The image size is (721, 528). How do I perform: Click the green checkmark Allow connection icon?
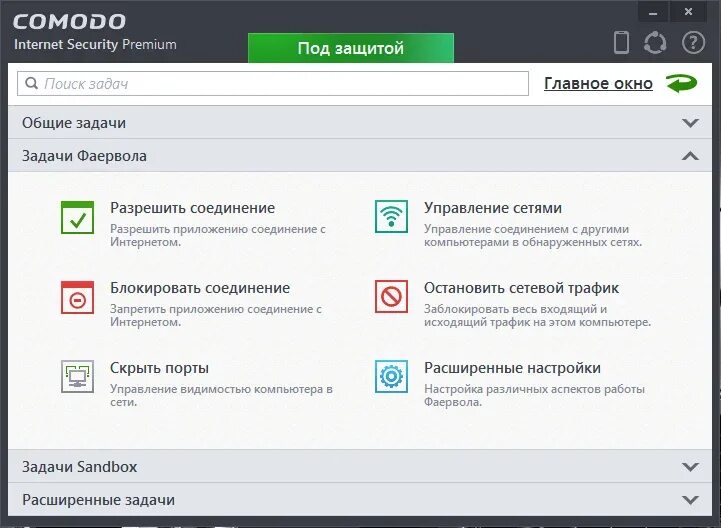click(x=77, y=217)
